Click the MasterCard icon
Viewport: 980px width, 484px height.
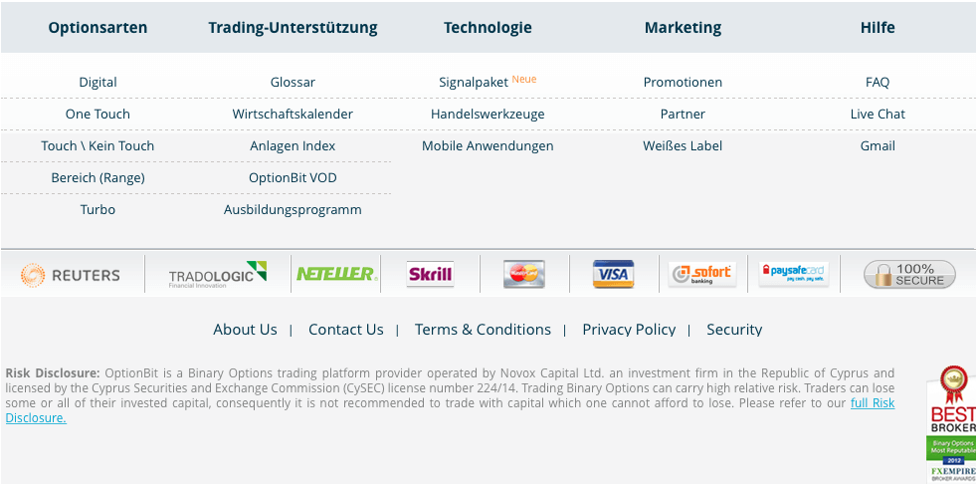(x=523, y=274)
